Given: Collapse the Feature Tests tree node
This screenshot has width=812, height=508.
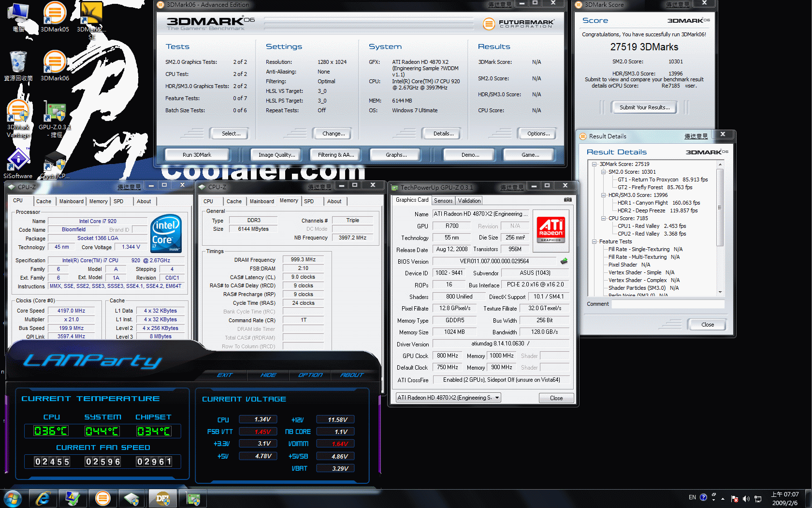Looking at the screenshot, I should 594,241.
